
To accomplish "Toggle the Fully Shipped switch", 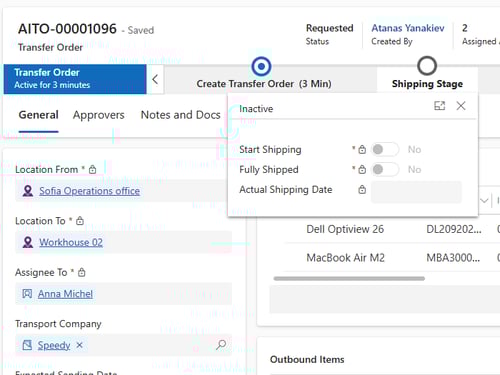I will (x=385, y=170).
